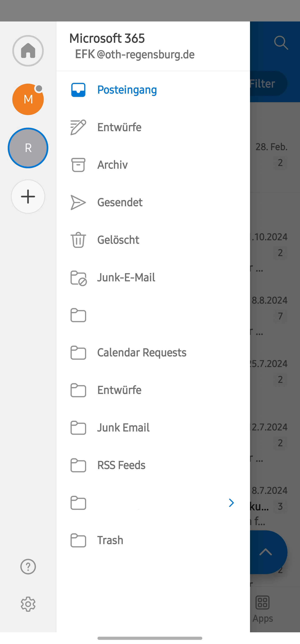Viewport: 300px width, 644px height.
Task: Open the RSS Feeds folder
Action: [x=121, y=465]
